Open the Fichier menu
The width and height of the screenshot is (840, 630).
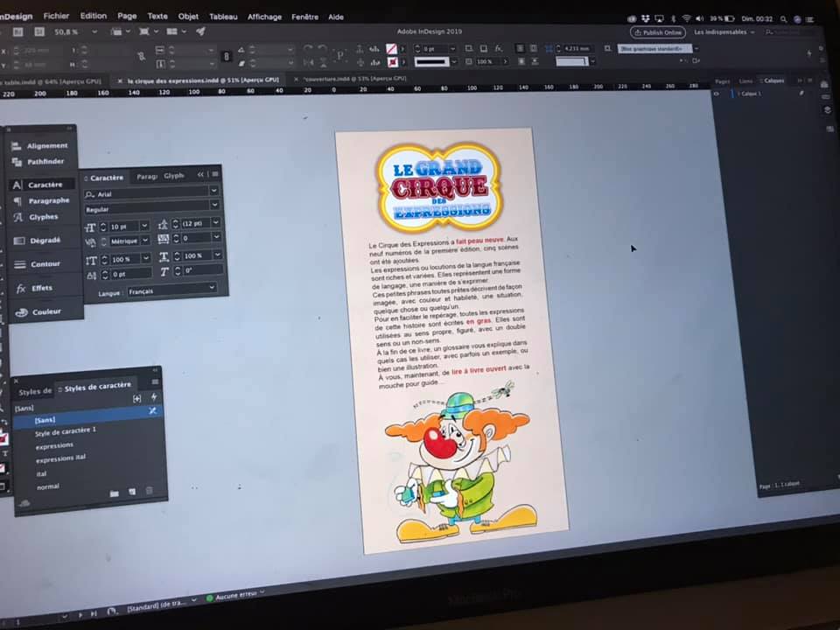56,16
